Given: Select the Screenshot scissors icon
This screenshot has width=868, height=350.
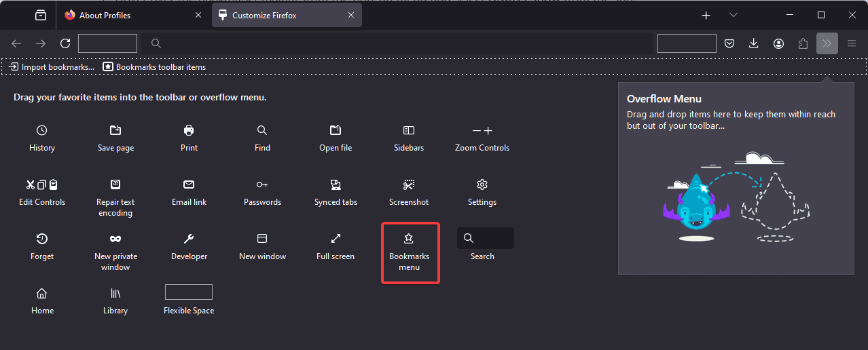Looking at the screenshot, I should [x=409, y=184].
